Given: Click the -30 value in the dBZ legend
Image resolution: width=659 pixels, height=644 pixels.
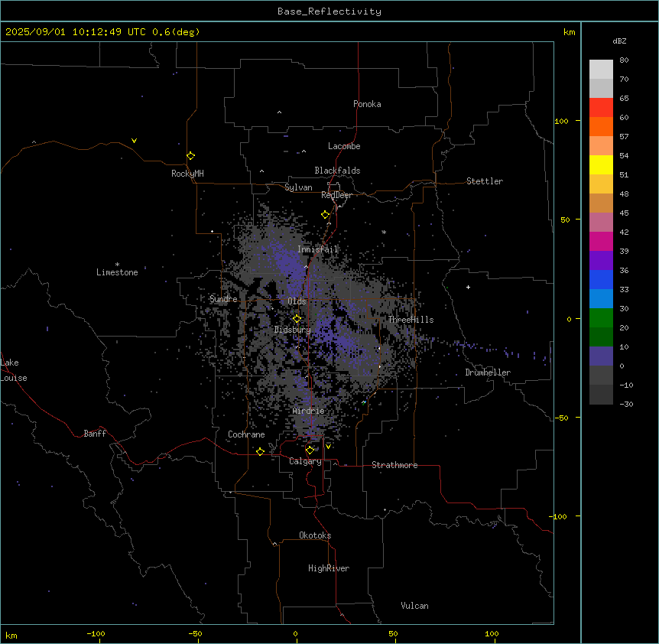Looking at the screenshot, I should pyautogui.click(x=626, y=405).
